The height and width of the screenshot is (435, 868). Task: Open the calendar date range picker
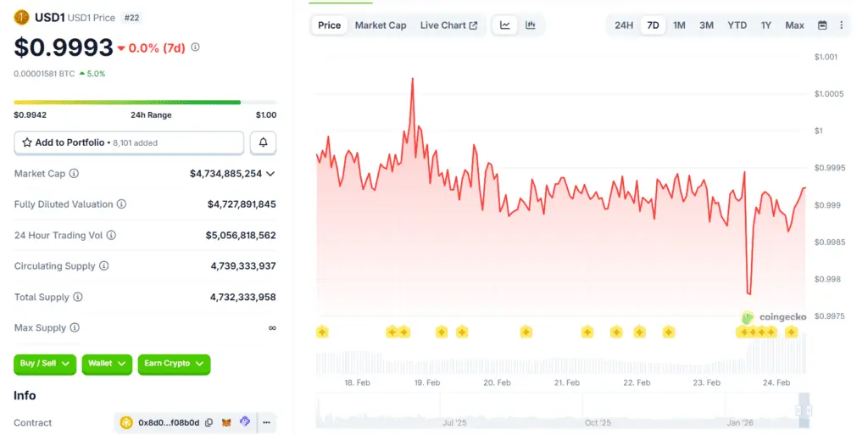822,25
